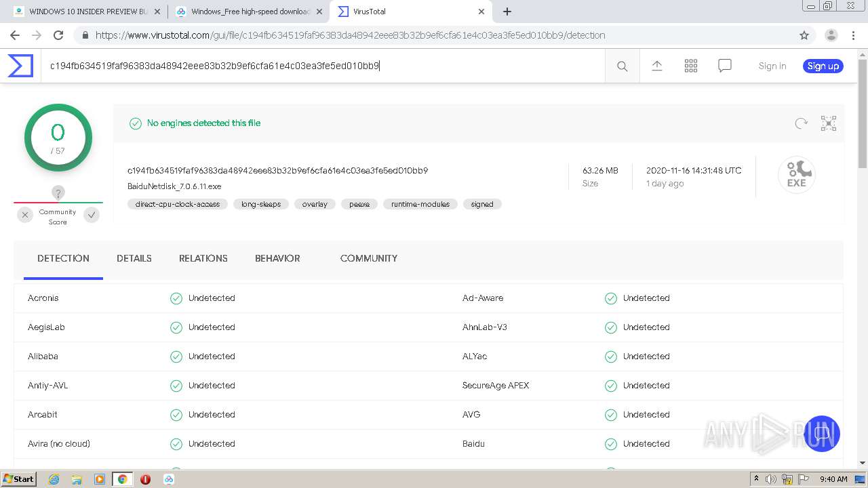
Task: Click the hash search input field
Action: click(323, 66)
